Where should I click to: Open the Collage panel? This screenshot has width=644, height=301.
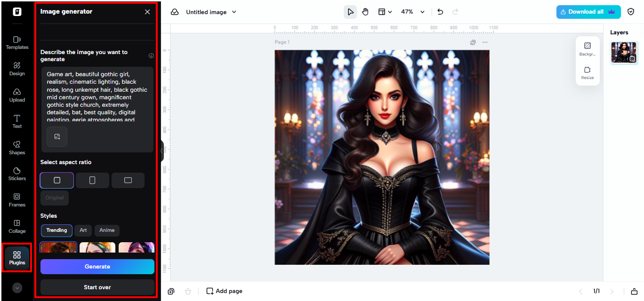[17, 227]
